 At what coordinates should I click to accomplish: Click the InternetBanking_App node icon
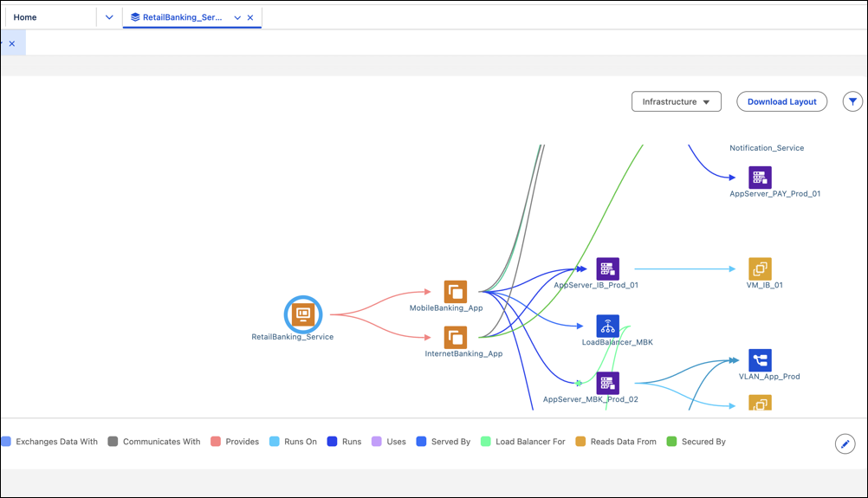(x=455, y=337)
